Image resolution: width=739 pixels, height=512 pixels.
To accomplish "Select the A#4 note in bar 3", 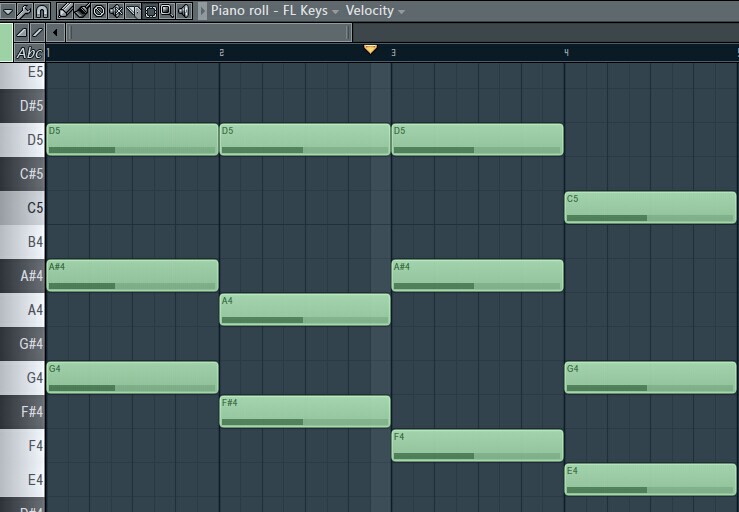I will [477, 275].
